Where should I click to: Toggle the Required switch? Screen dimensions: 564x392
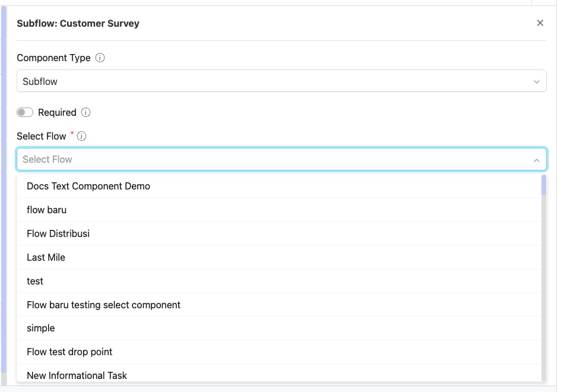click(25, 112)
